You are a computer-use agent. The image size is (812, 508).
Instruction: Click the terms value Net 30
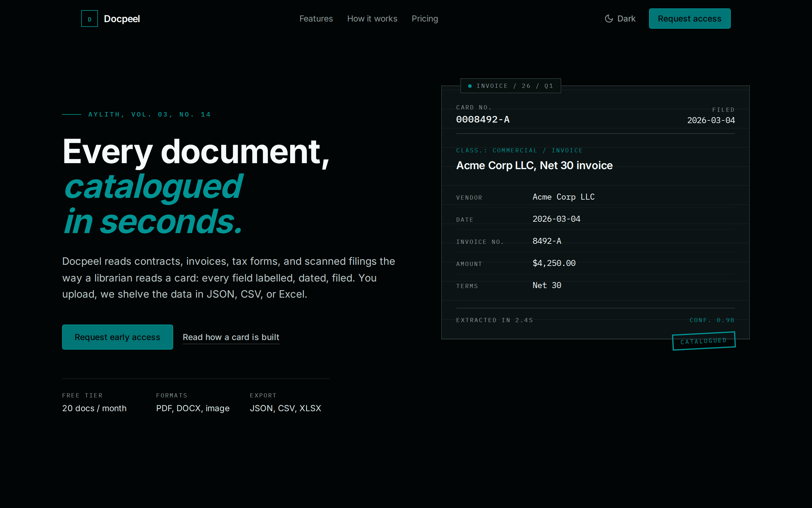pos(547,285)
